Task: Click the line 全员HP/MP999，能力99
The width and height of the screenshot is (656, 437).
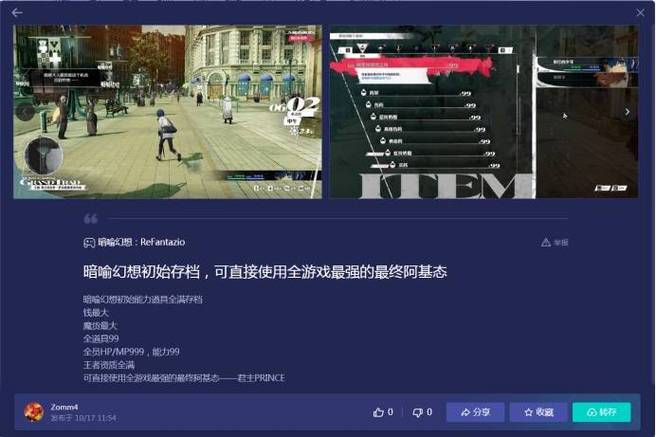Action: click(131, 352)
